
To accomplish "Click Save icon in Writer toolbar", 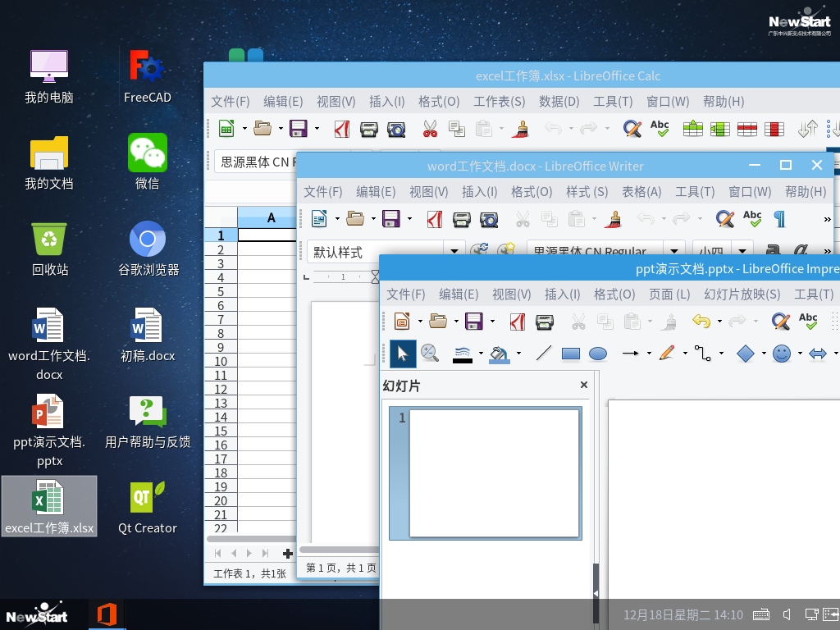I will point(391,218).
